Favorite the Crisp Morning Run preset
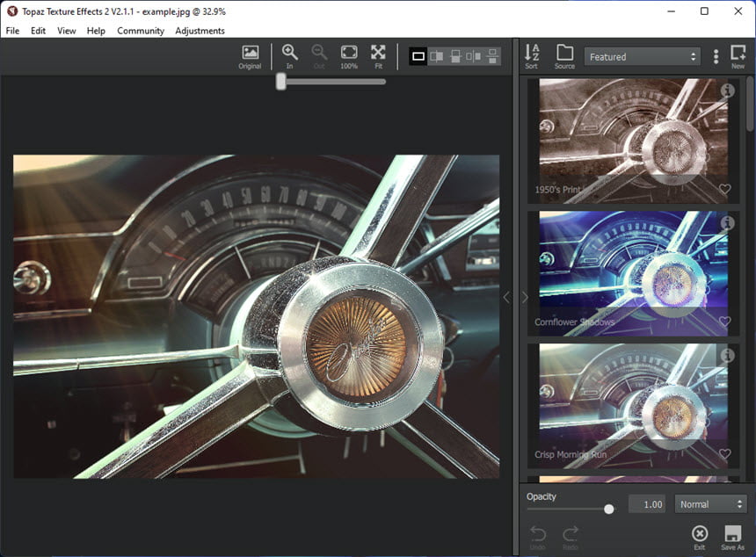Image resolution: width=756 pixels, height=557 pixels. [x=724, y=454]
